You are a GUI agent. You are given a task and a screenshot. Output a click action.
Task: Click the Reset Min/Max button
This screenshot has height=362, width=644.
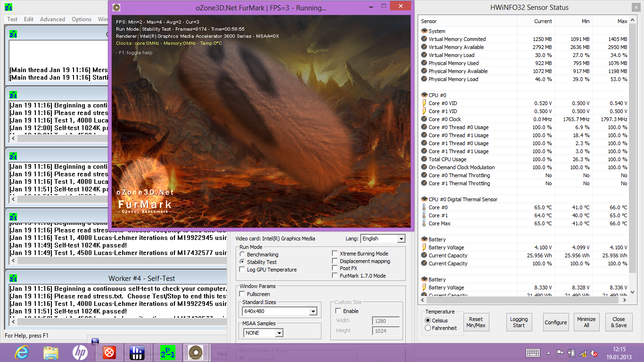pyautogui.click(x=476, y=322)
